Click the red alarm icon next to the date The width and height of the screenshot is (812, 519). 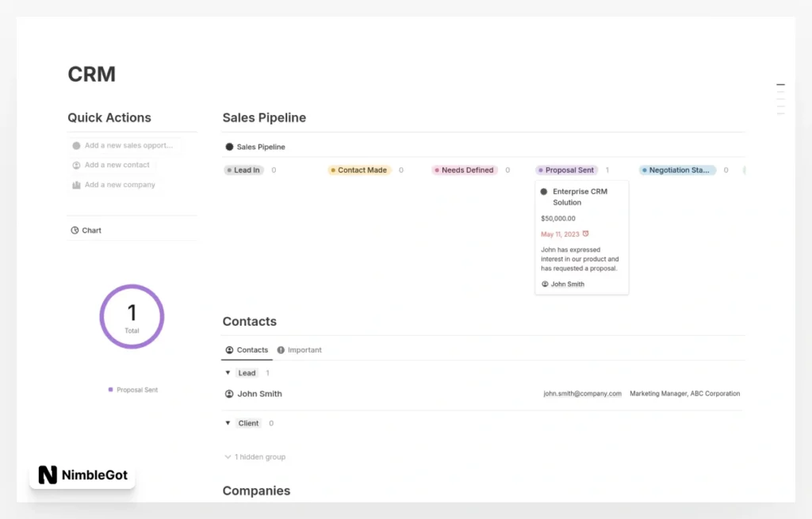[x=586, y=234]
